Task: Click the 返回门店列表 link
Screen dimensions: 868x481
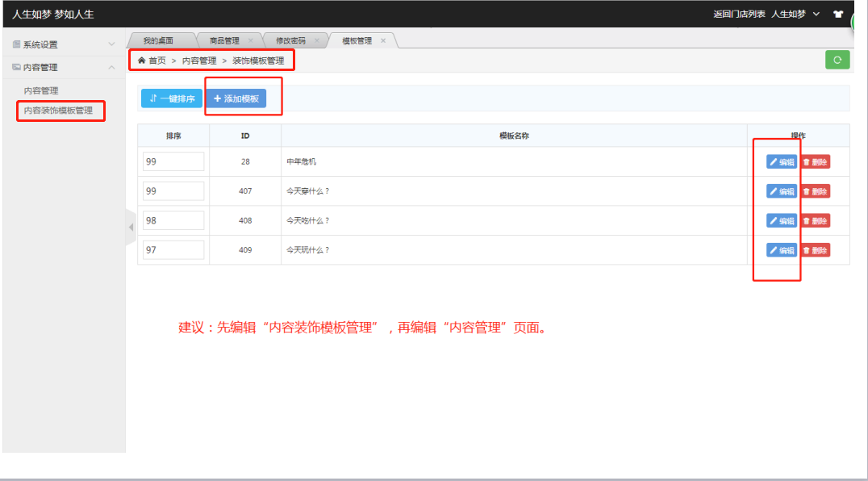Action: (739, 14)
